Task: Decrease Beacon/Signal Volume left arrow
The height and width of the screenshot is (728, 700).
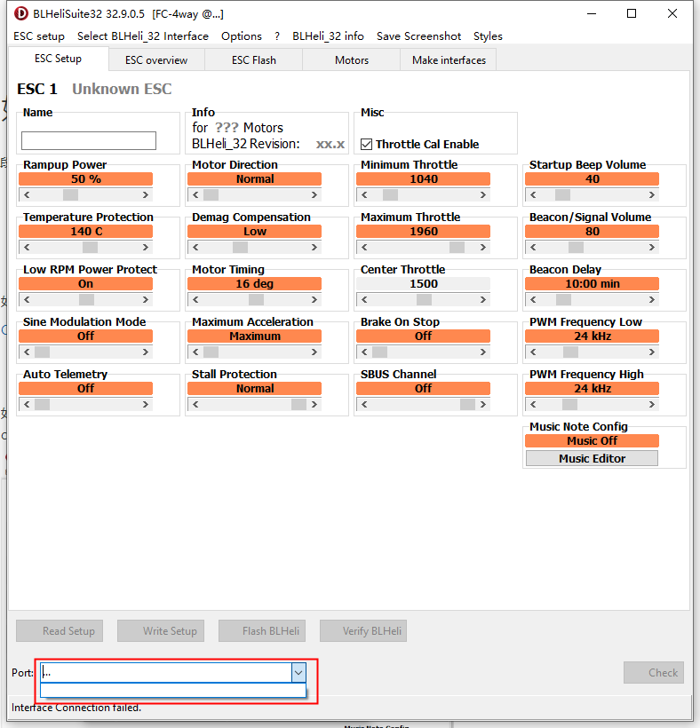Action: [x=533, y=248]
